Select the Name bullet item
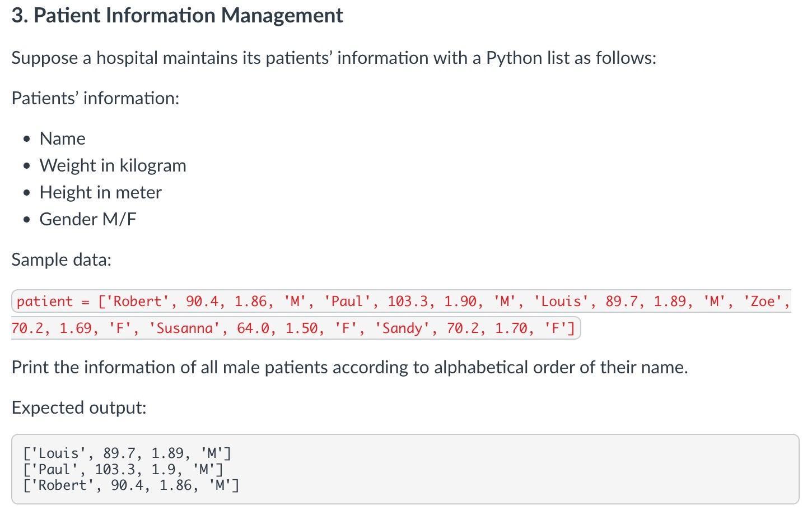 point(62,138)
